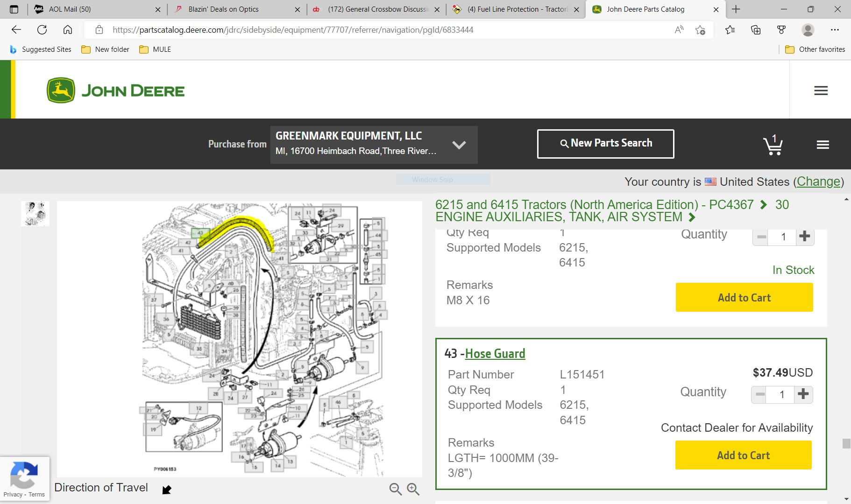Open browser Collections
851x504 pixels.
(x=756, y=30)
